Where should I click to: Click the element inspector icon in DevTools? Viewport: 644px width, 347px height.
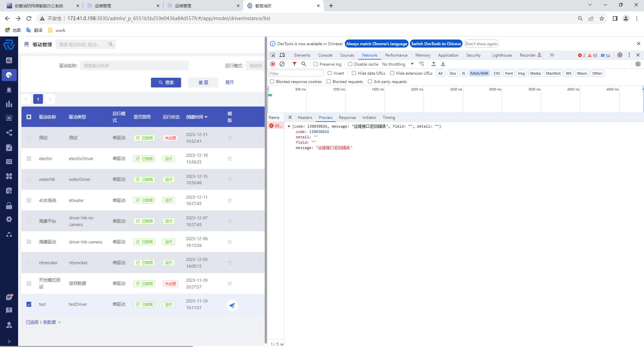273,55
